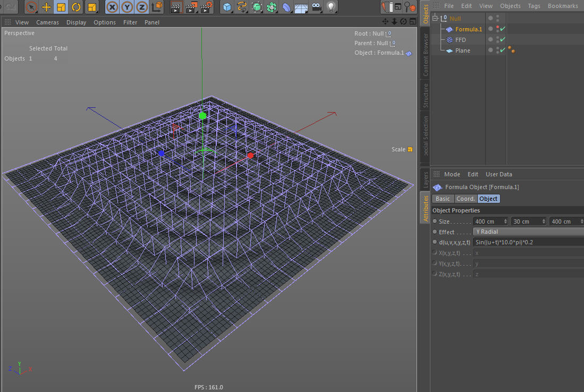Open the Cameras menu in viewport
The image size is (584, 392).
[47, 22]
